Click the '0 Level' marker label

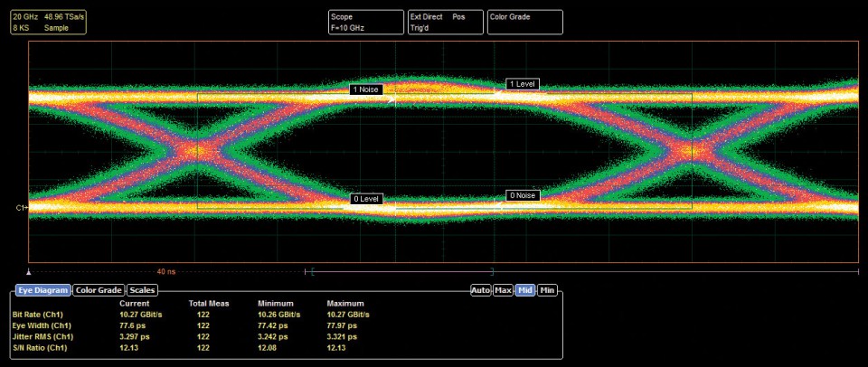tap(368, 198)
